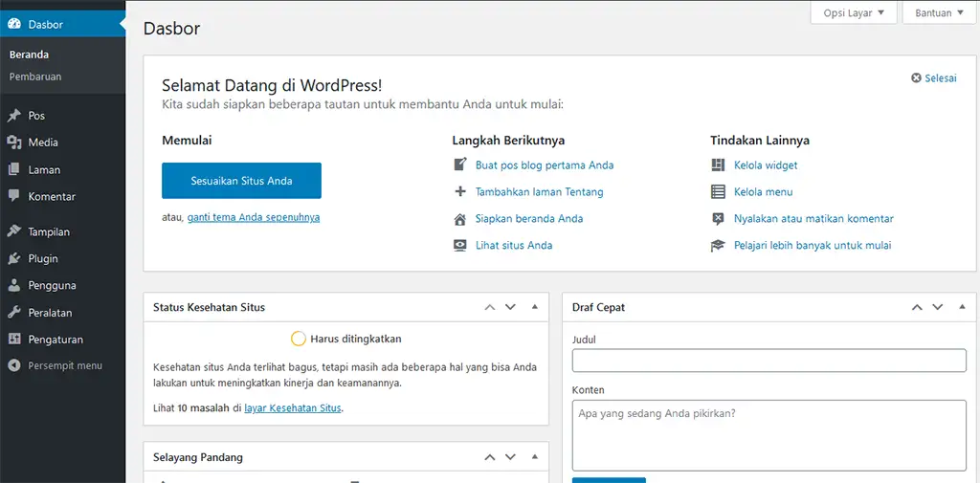The height and width of the screenshot is (483, 980).
Task: Click the dismiss X icon next to Selesai
Action: pos(916,78)
